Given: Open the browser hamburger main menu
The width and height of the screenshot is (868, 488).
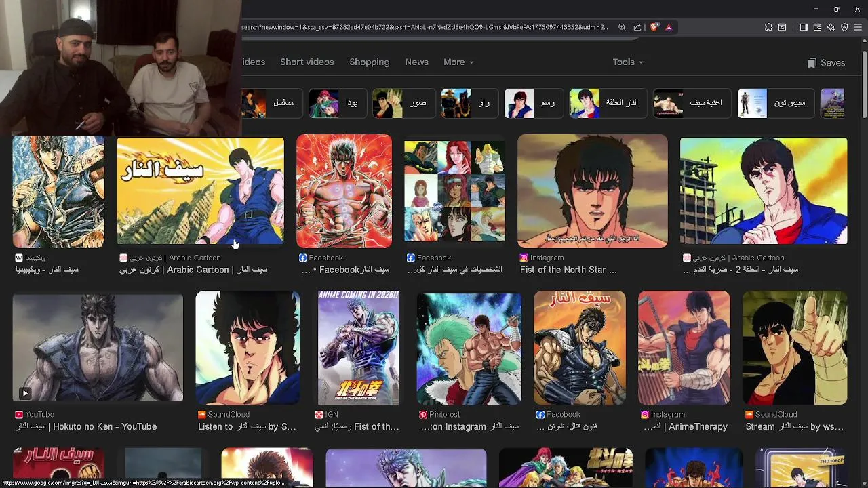Looking at the screenshot, I should click(x=858, y=27).
